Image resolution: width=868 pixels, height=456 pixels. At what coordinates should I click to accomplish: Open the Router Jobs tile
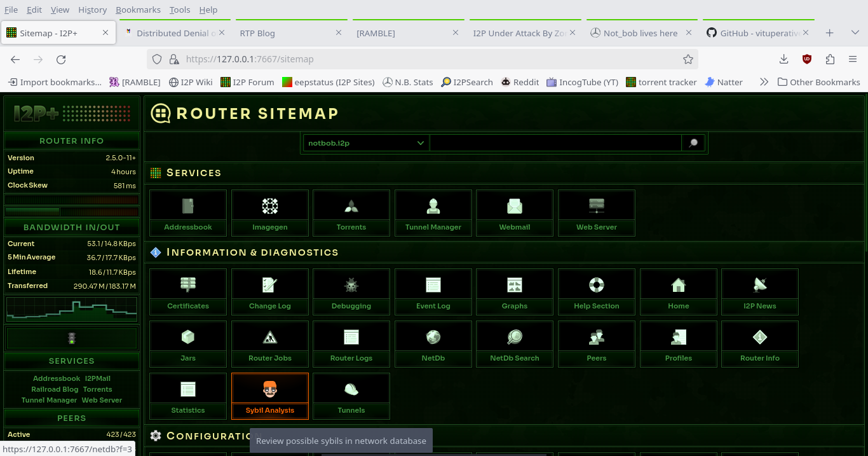coord(270,344)
